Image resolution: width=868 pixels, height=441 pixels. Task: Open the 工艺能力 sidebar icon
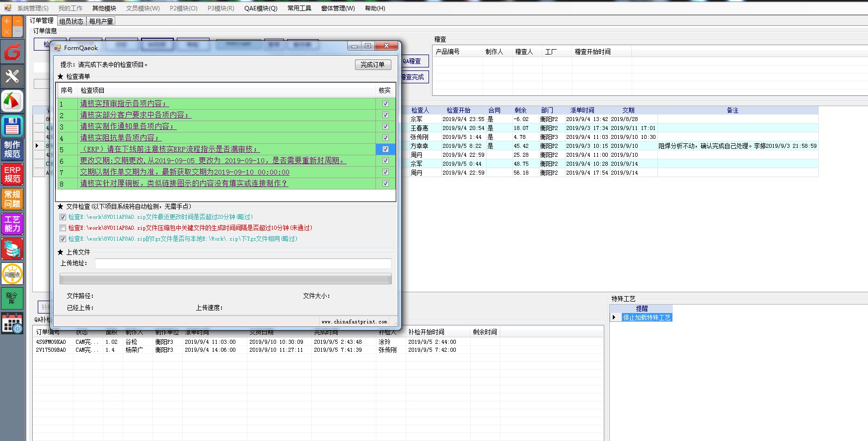point(12,224)
